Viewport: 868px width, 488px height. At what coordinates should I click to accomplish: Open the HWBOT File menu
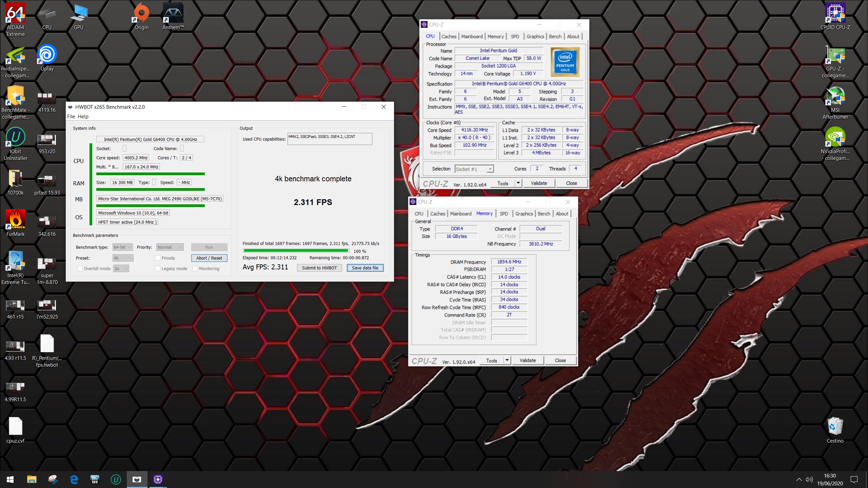[x=71, y=117]
